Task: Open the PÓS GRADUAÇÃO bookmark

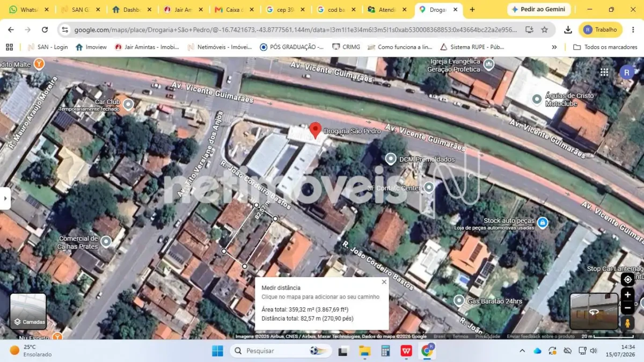Action: 292,47
